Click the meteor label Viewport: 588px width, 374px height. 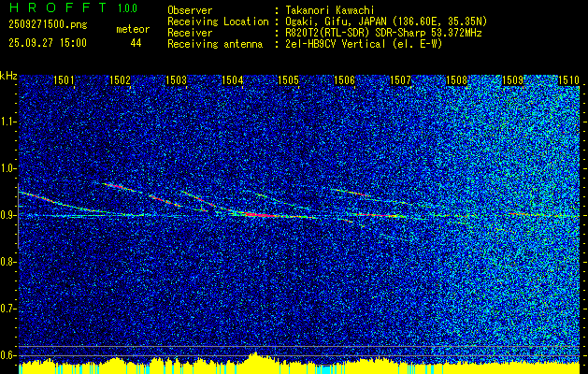[133, 29]
